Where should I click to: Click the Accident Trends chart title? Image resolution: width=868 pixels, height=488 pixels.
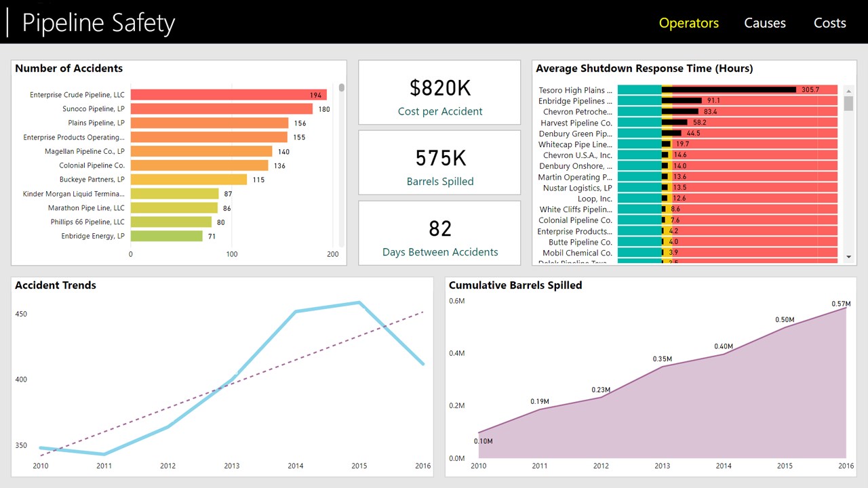56,285
